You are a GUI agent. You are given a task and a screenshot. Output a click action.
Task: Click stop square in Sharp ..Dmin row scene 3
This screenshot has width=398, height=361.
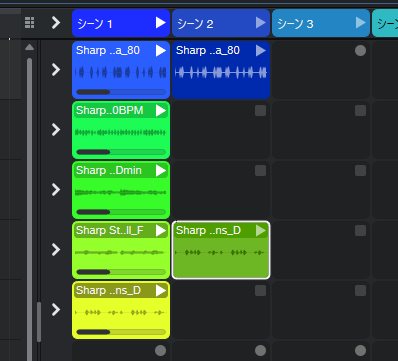pyautogui.click(x=360, y=171)
